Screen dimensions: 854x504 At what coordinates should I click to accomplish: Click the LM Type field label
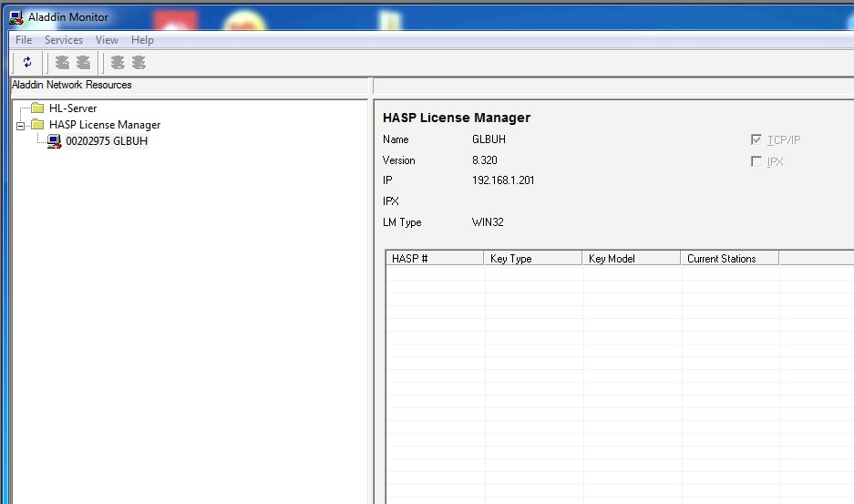[x=402, y=222]
